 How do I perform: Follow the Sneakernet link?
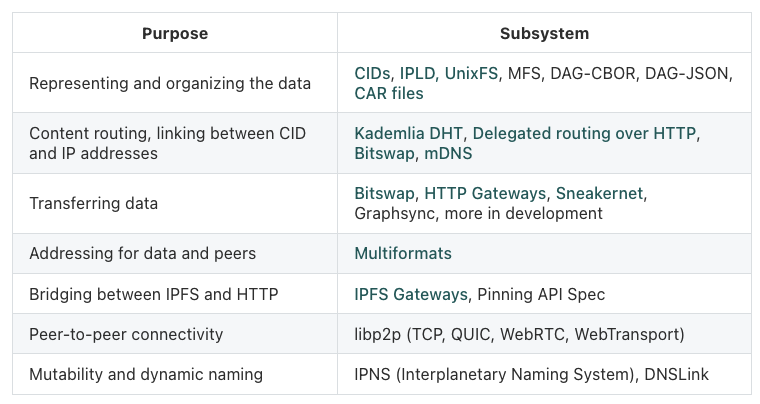point(599,193)
